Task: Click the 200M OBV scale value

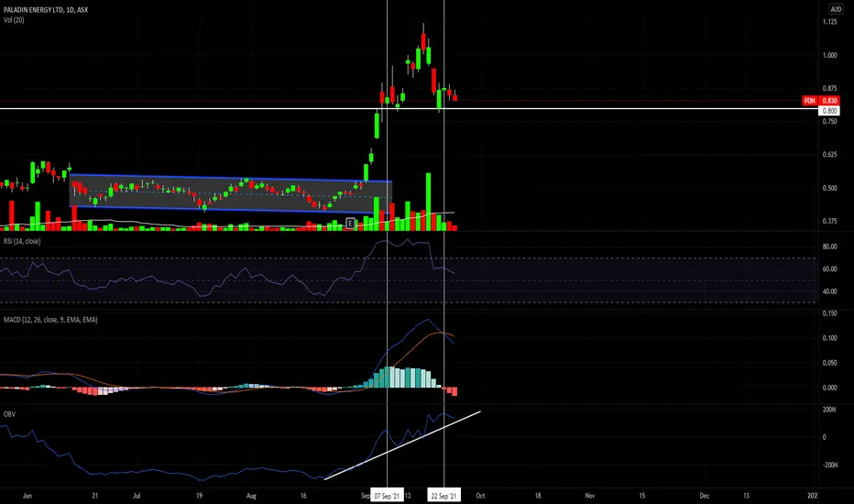Action: [829, 410]
